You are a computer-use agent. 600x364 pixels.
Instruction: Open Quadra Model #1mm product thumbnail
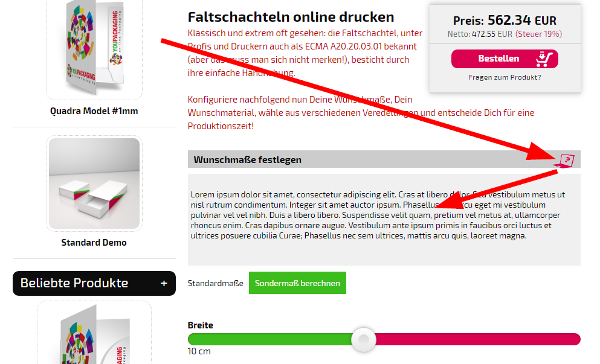(x=94, y=48)
